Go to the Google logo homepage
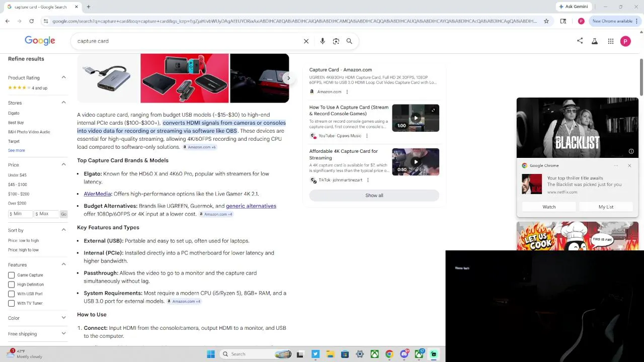 click(40, 41)
